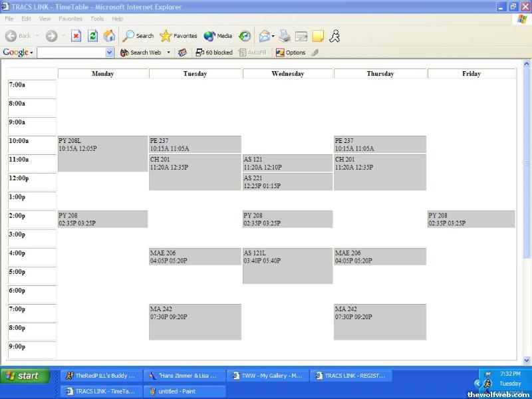Click the Media toolbar button

pos(218,36)
